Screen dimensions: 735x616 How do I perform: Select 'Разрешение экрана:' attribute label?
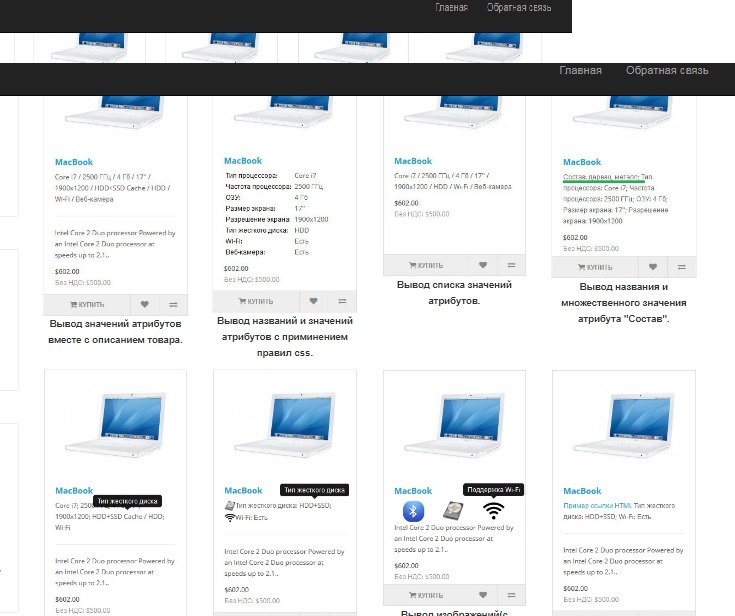257,219
